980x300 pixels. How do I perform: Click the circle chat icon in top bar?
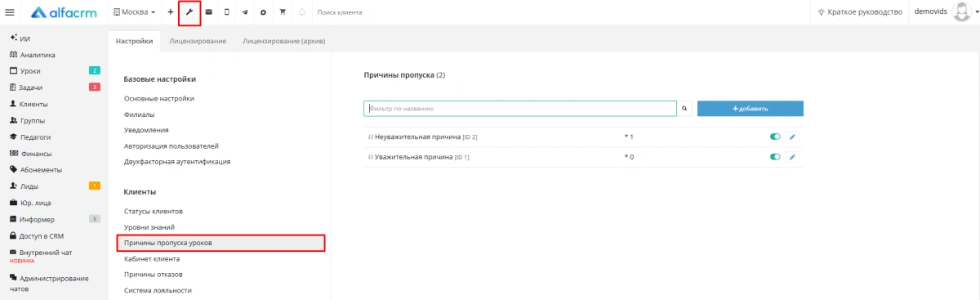tap(263, 12)
